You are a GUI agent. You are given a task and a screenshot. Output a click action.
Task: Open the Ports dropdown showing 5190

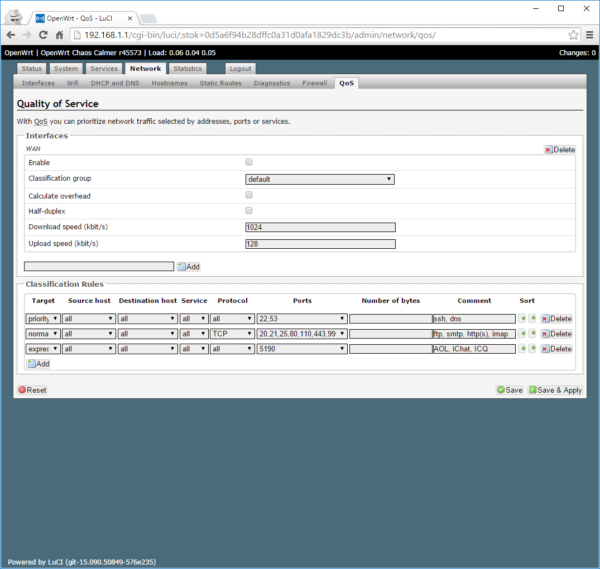click(301, 349)
